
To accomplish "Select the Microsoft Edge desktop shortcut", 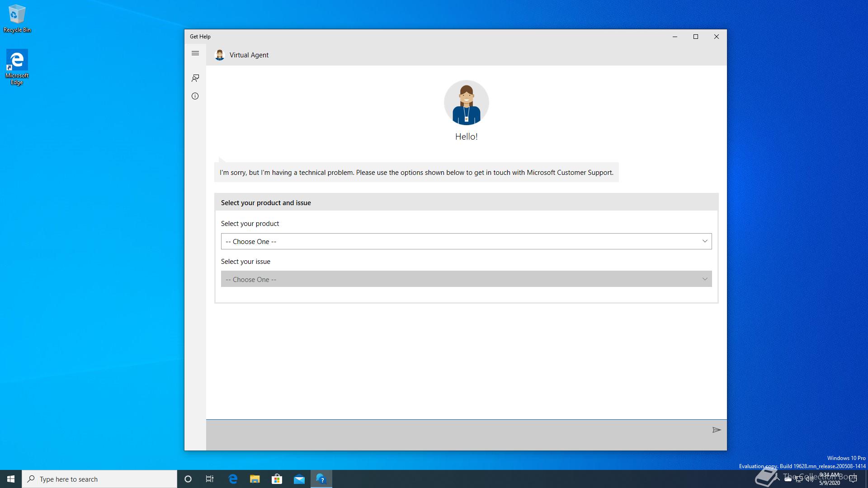I will pos(17,67).
